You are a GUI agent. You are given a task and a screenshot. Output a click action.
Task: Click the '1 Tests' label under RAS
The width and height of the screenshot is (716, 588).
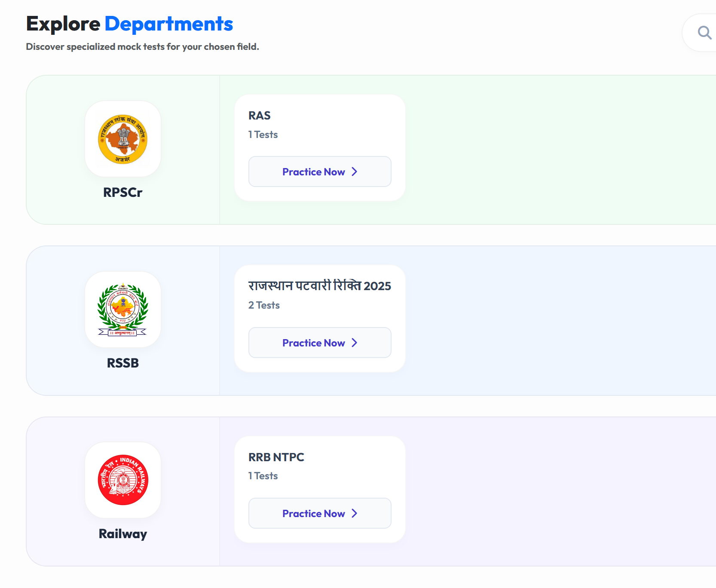click(263, 135)
